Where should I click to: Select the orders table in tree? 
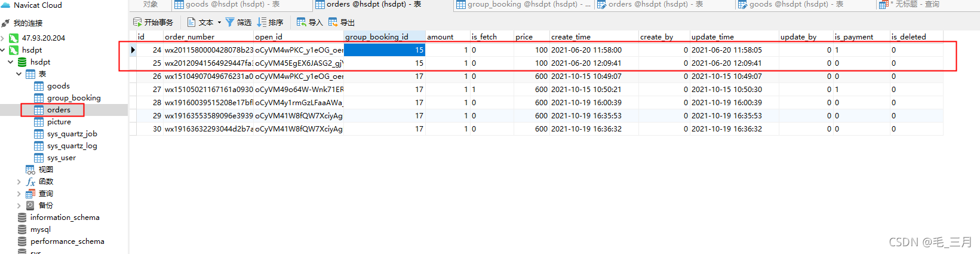pos(59,110)
